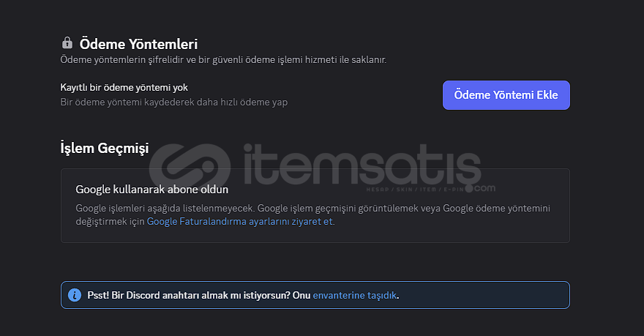644x336 pixels.
Task: Click the Ödeme yöntemlerin şifrelidir description line
Action: pos(223,59)
